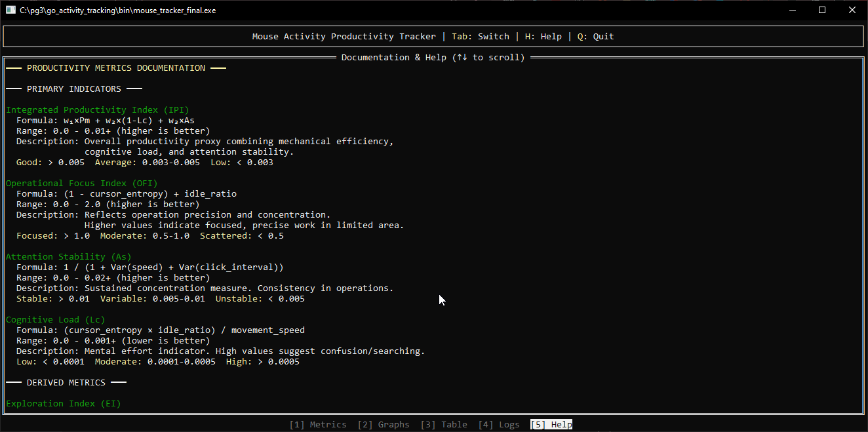Click the 'Tab: Switch' header hint

pyautogui.click(x=481, y=37)
